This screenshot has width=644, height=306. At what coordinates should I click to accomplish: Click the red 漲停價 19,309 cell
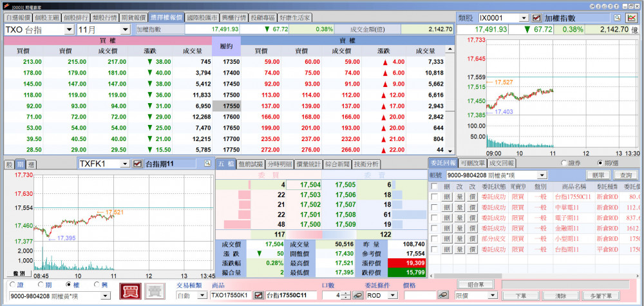[x=406, y=263]
